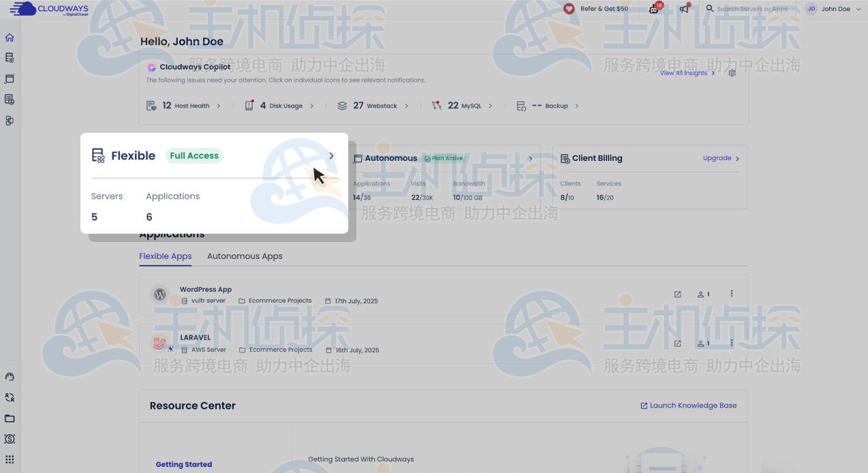Click the Client Billing heading
The height and width of the screenshot is (473, 868).
click(x=597, y=158)
